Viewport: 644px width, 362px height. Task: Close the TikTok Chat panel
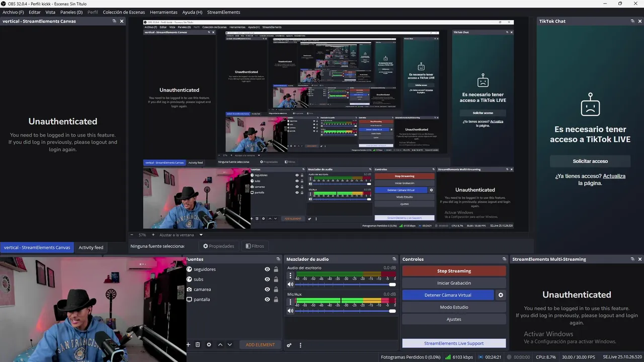(640, 21)
